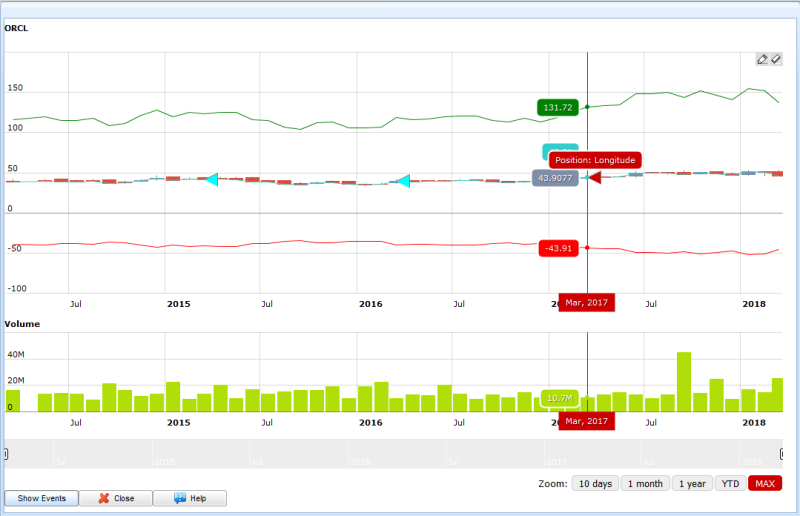Open Help

189,498
